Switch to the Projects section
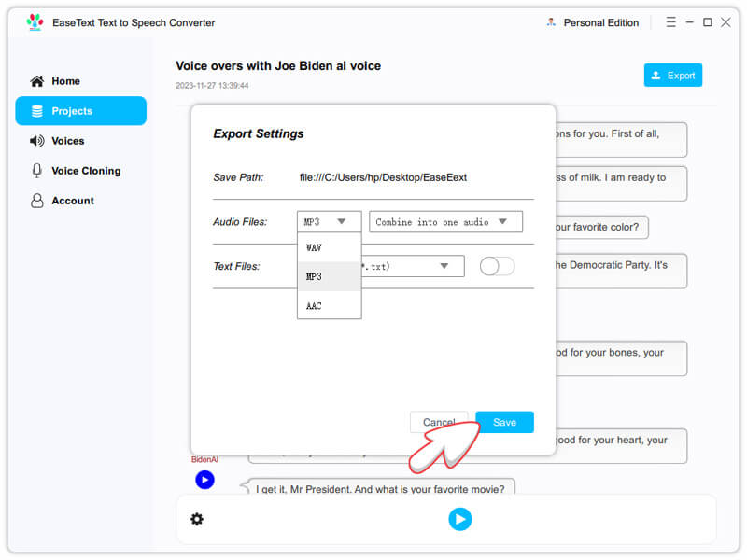 81,111
